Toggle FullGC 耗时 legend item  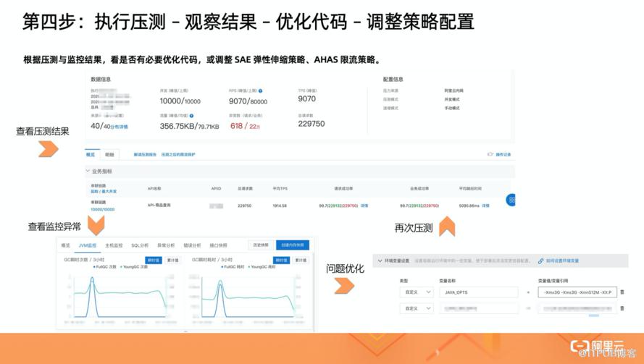(232, 267)
